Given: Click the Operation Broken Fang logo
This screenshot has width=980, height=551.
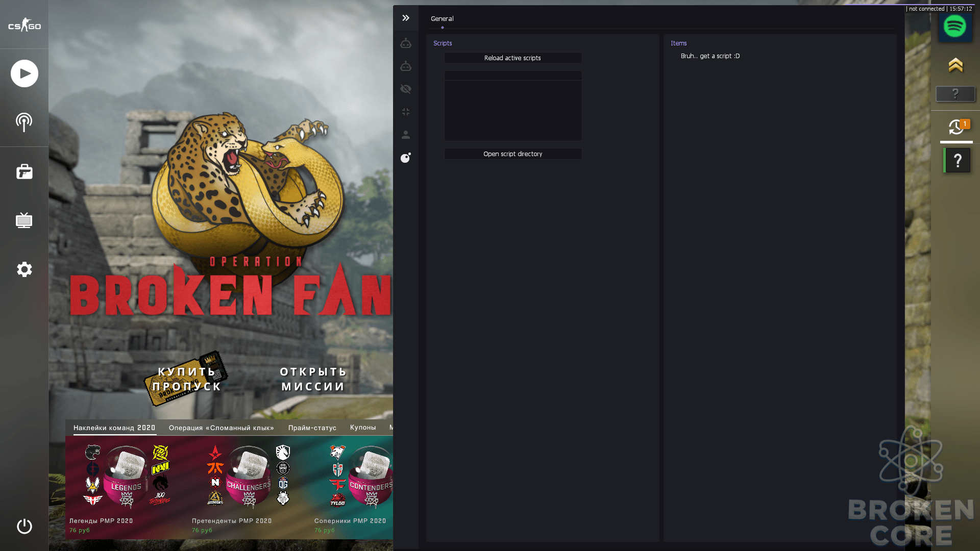Looking at the screenshot, I should [230, 214].
